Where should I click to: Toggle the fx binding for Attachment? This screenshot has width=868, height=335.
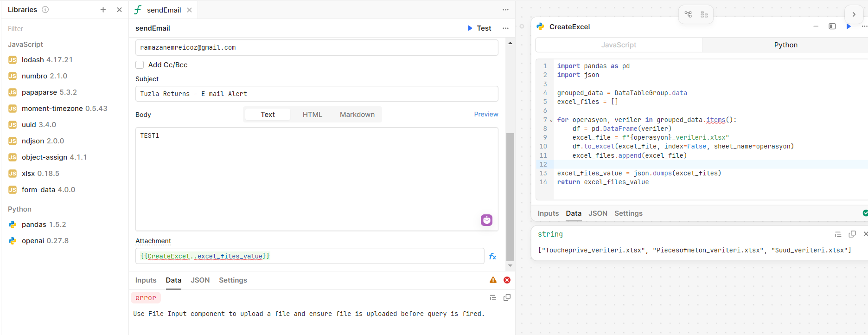(492, 256)
